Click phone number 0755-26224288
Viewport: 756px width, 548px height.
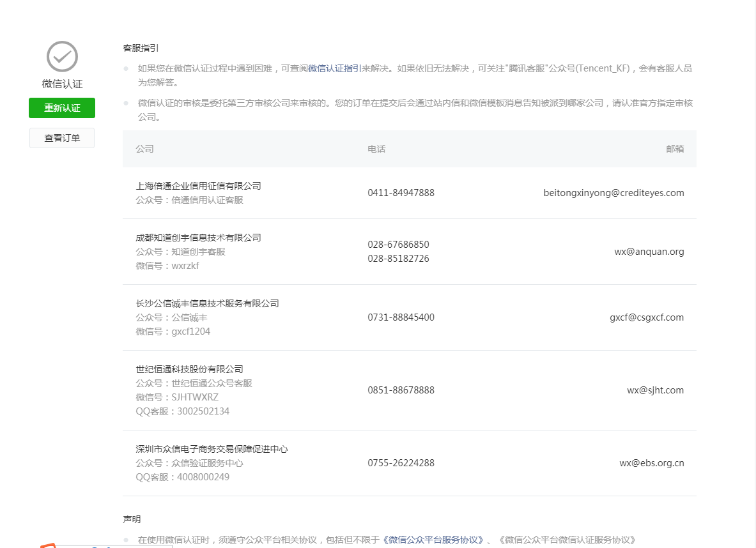(x=401, y=462)
